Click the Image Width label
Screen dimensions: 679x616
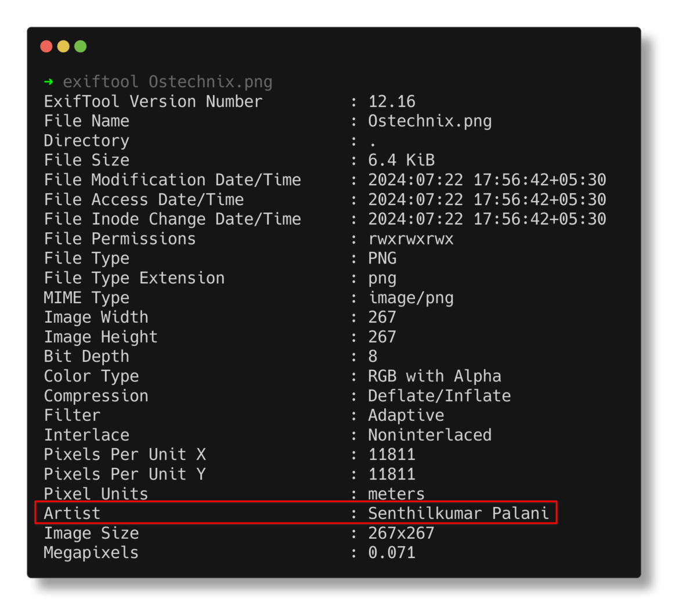coord(96,318)
